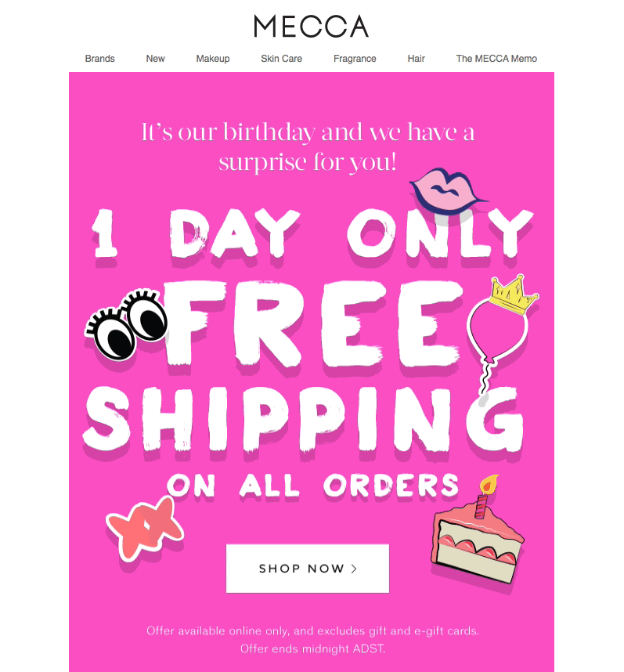Click the 1 DAY ONLY banner text
The image size is (624, 672).
click(x=312, y=234)
